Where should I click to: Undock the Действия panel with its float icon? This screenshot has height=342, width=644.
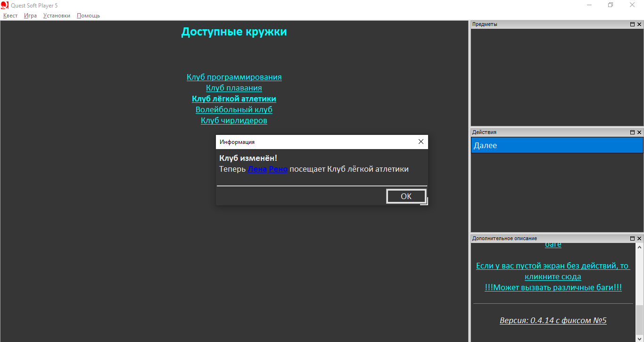pyautogui.click(x=632, y=133)
